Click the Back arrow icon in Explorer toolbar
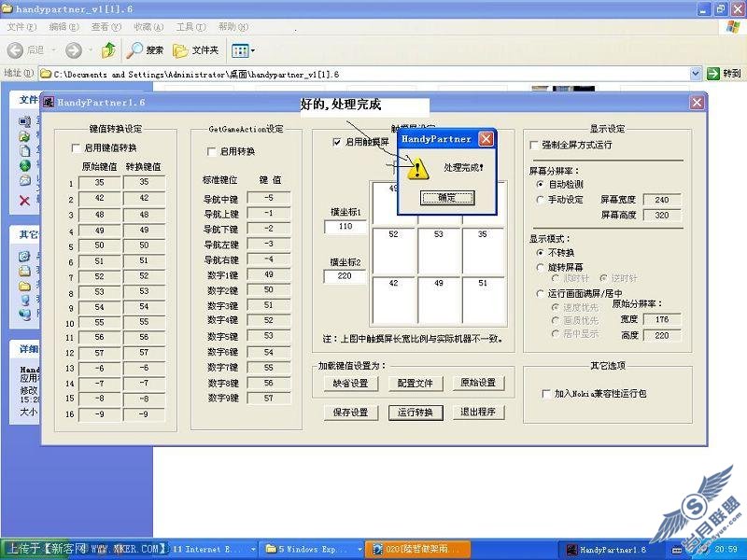 (15, 50)
